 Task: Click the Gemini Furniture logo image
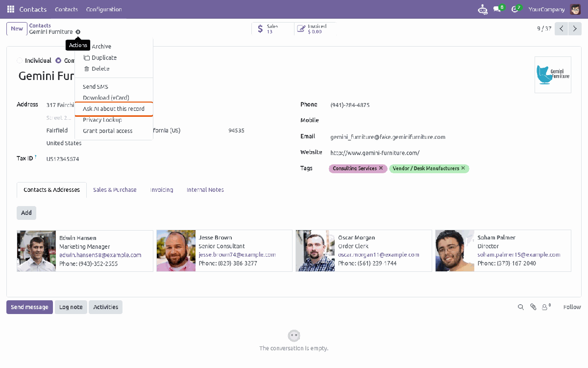[x=553, y=75]
